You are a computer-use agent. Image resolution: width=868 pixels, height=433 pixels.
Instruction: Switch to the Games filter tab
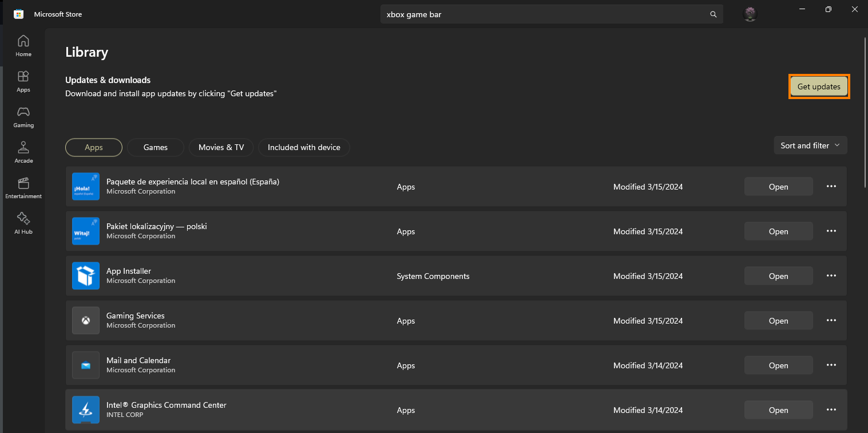pos(156,147)
